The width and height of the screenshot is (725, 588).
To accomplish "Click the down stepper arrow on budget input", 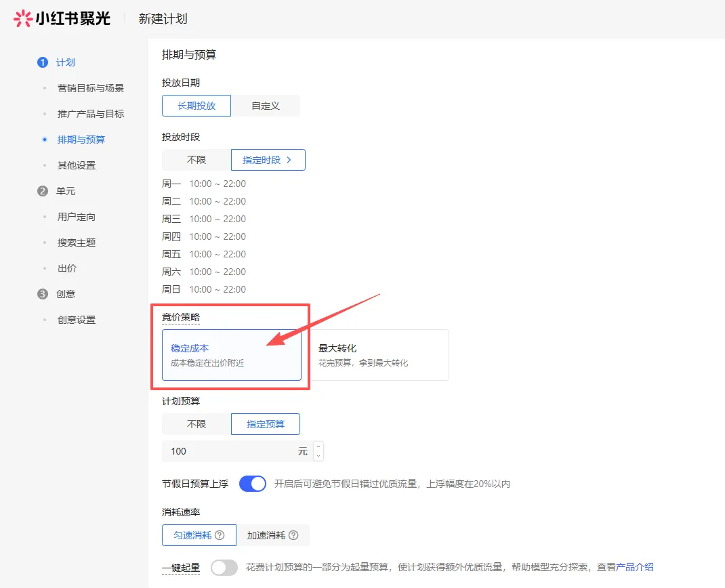I will tap(318, 456).
